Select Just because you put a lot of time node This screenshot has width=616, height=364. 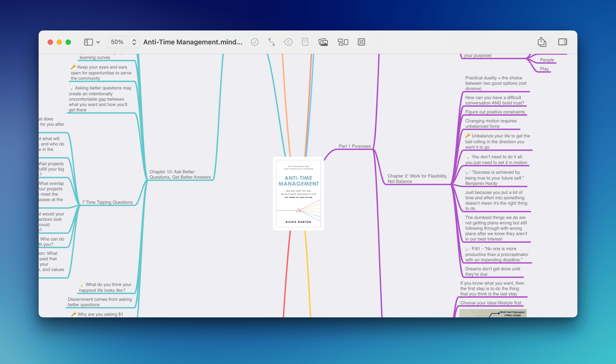(496, 200)
